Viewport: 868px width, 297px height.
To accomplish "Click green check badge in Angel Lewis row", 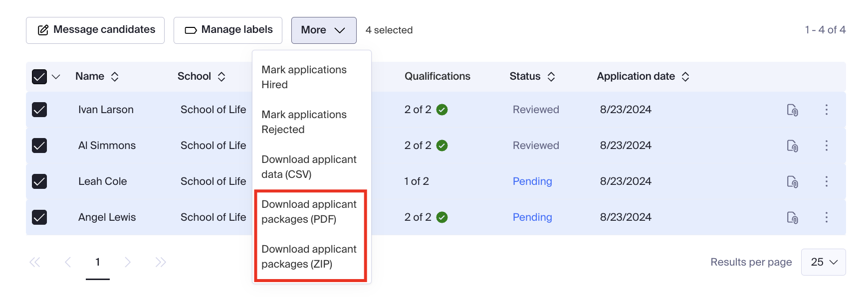I will coord(442,217).
